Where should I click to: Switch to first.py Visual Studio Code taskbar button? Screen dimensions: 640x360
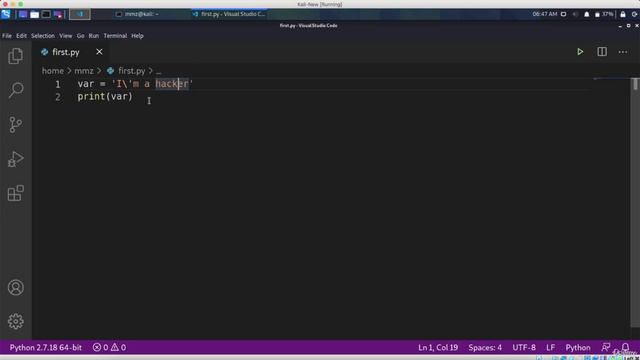coord(229,14)
